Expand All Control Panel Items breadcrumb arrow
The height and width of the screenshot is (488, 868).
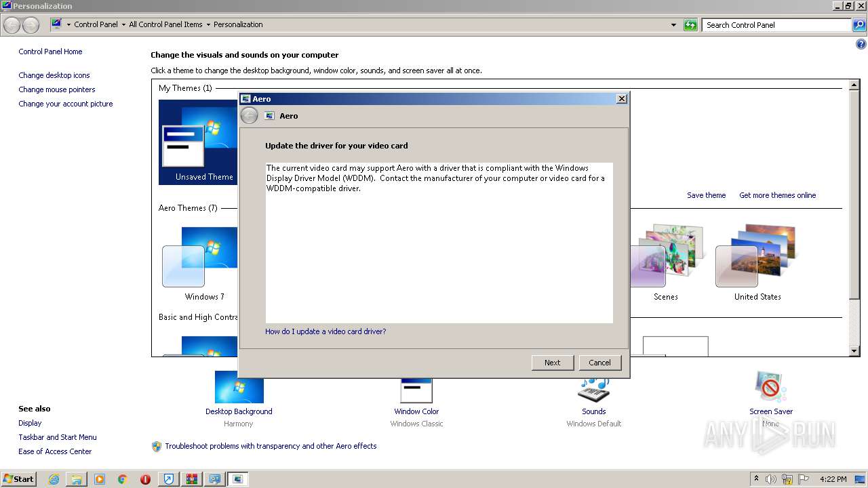click(x=208, y=24)
